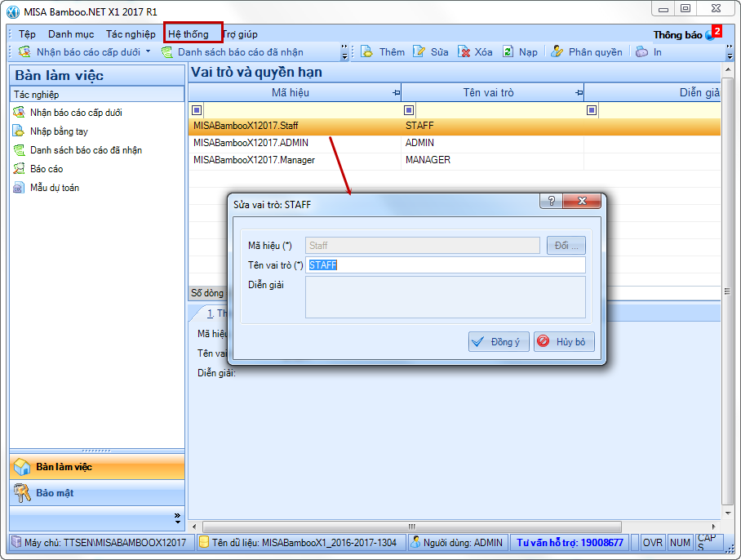The image size is (741, 560).
Task: Open filter dropdown under Tên vai trò column
Action: [409, 110]
